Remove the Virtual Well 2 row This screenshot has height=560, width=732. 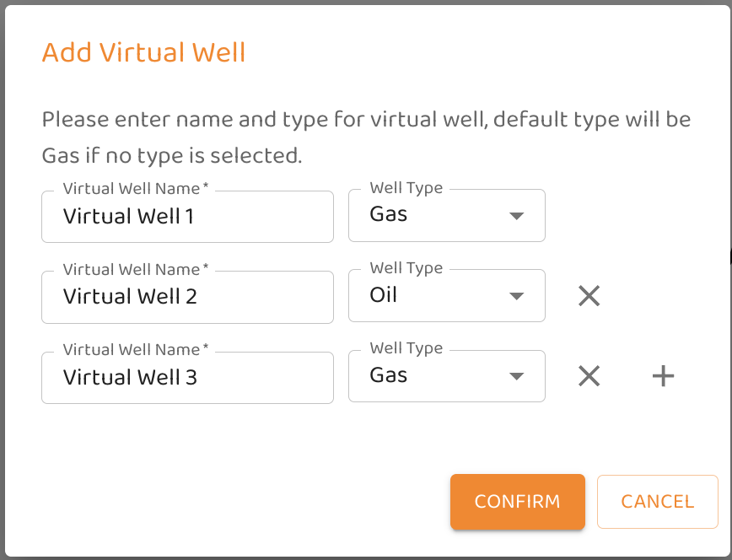[589, 296]
